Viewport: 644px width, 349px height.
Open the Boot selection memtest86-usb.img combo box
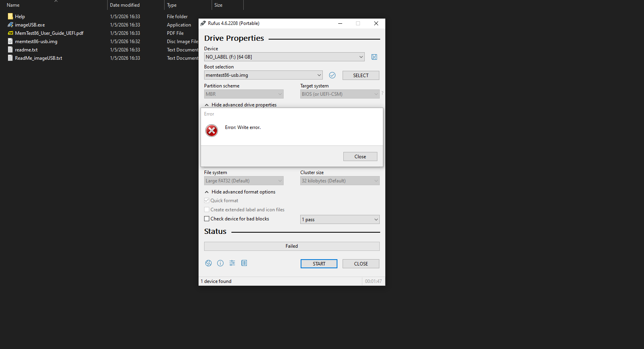(263, 75)
